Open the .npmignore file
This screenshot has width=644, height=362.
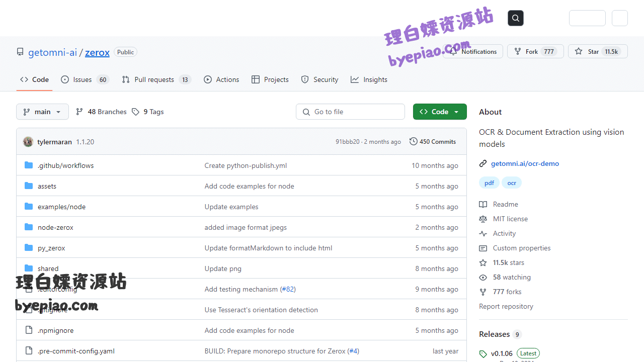56,330
